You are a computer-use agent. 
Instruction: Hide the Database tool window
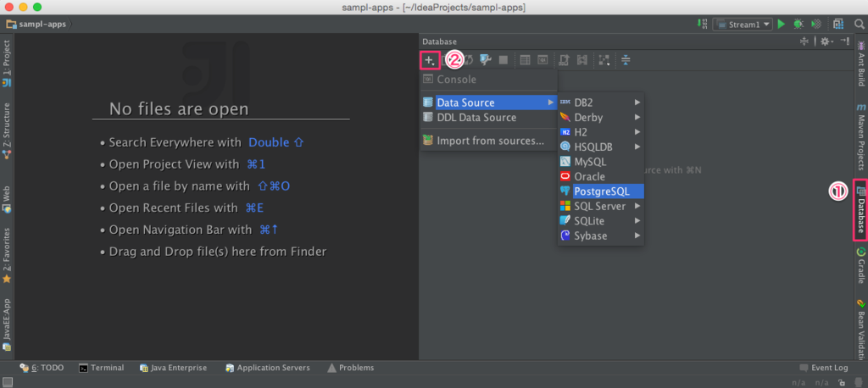coord(844,42)
